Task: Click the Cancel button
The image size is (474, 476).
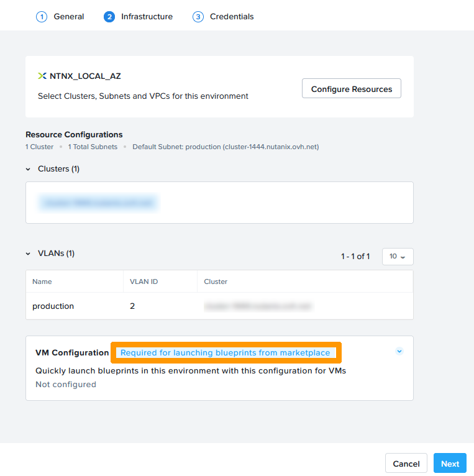Action: point(406,464)
